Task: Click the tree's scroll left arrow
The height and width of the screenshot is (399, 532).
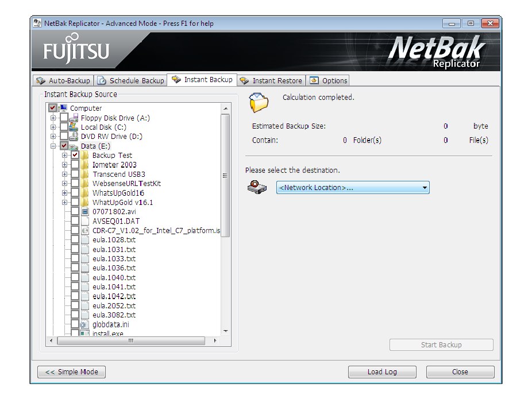Action: (x=51, y=340)
